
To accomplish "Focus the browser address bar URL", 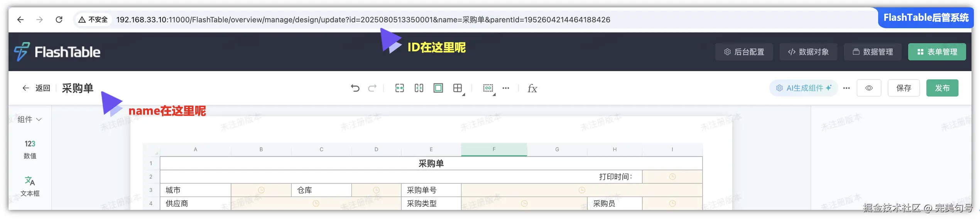I will pos(363,20).
